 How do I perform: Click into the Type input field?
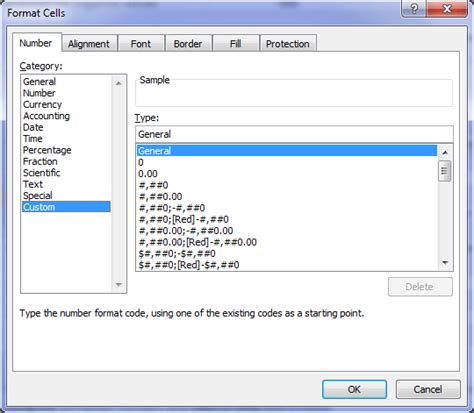(x=294, y=134)
